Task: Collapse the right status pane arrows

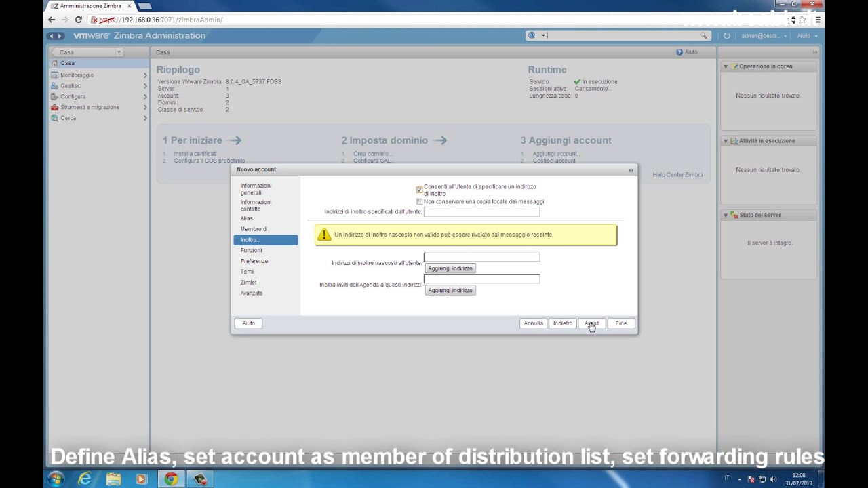Action: point(815,52)
